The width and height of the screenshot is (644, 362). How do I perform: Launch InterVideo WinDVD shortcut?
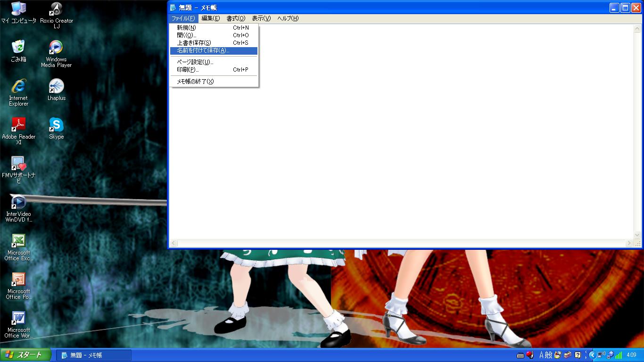click(18, 208)
